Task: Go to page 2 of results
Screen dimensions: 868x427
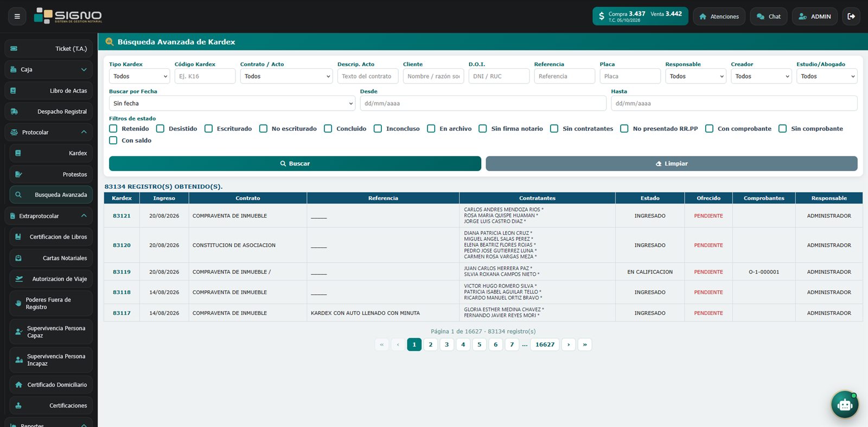Action: (x=431, y=345)
